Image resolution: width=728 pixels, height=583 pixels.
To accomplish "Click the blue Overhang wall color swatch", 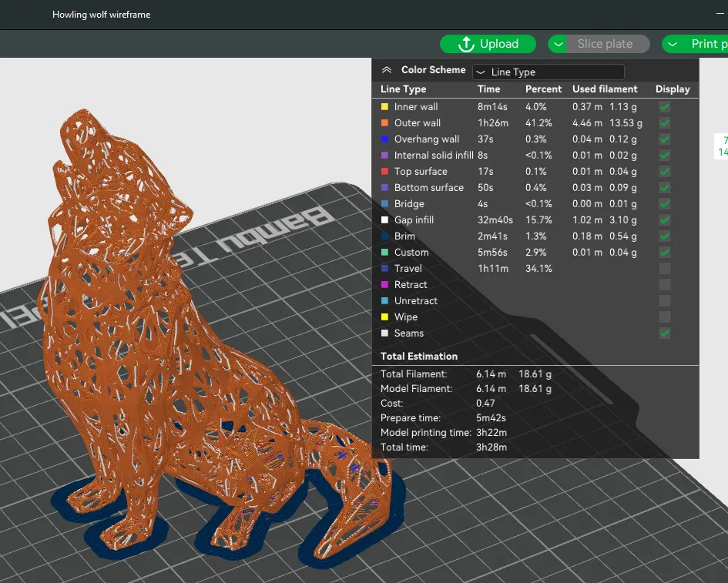I will [384, 139].
